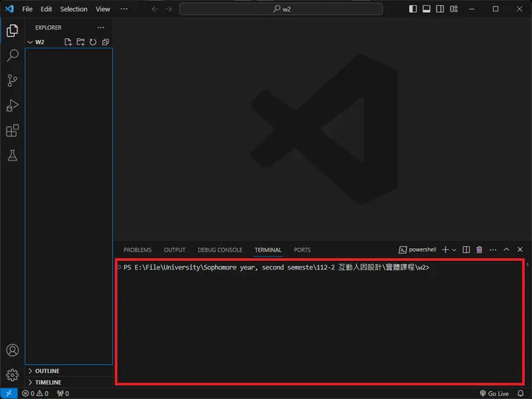This screenshot has width=532, height=399.
Task: Go forward using the navigation arrow
Action: tap(169, 9)
